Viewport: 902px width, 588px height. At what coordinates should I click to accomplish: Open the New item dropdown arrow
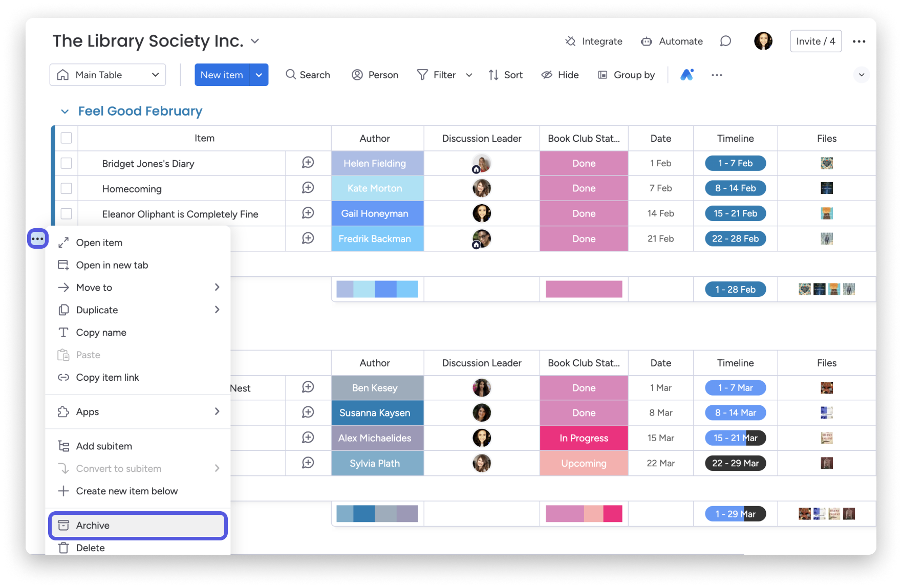click(259, 75)
